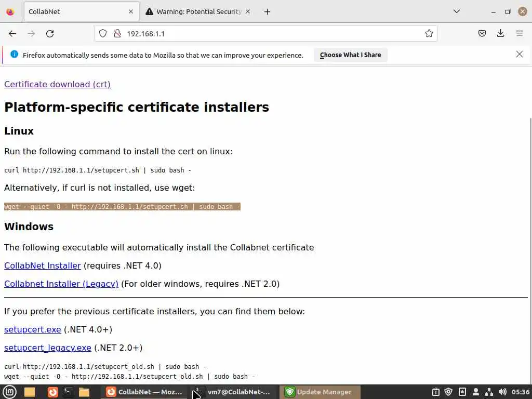Open the network connections tray icon
532x399 pixels.
point(489,392)
